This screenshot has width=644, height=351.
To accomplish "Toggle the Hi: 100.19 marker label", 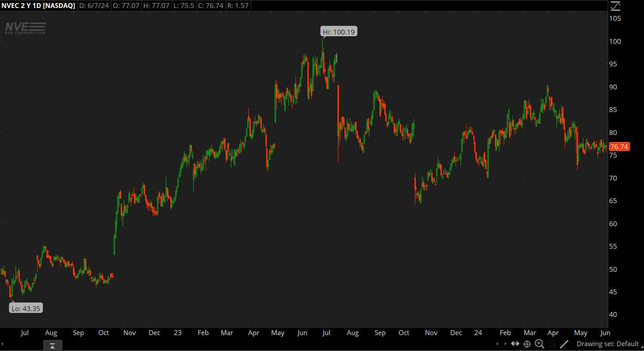I will coord(338,31).
